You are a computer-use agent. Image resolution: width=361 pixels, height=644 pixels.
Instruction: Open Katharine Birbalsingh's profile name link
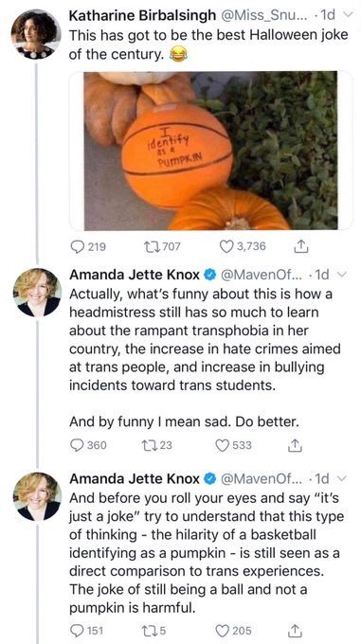[142, 15]
